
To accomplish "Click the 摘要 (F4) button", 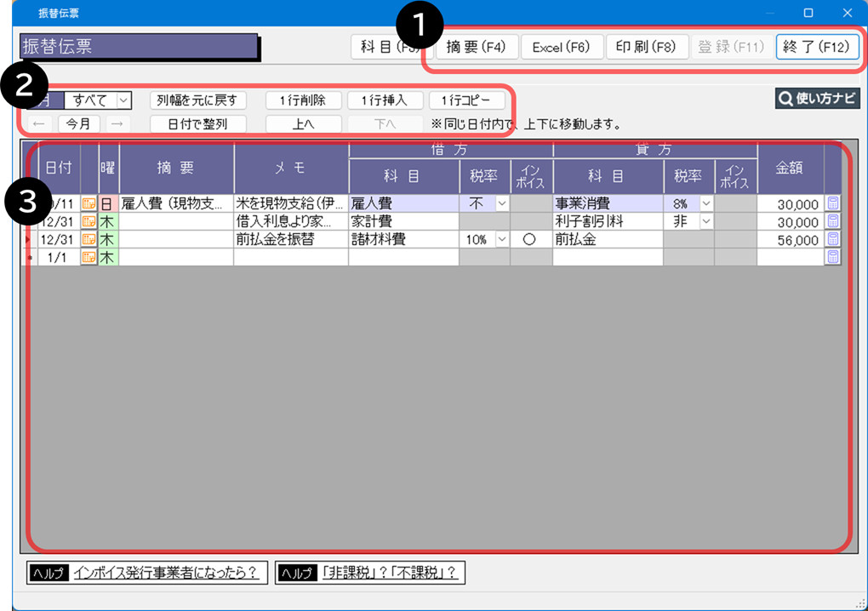I will (477, 47).
